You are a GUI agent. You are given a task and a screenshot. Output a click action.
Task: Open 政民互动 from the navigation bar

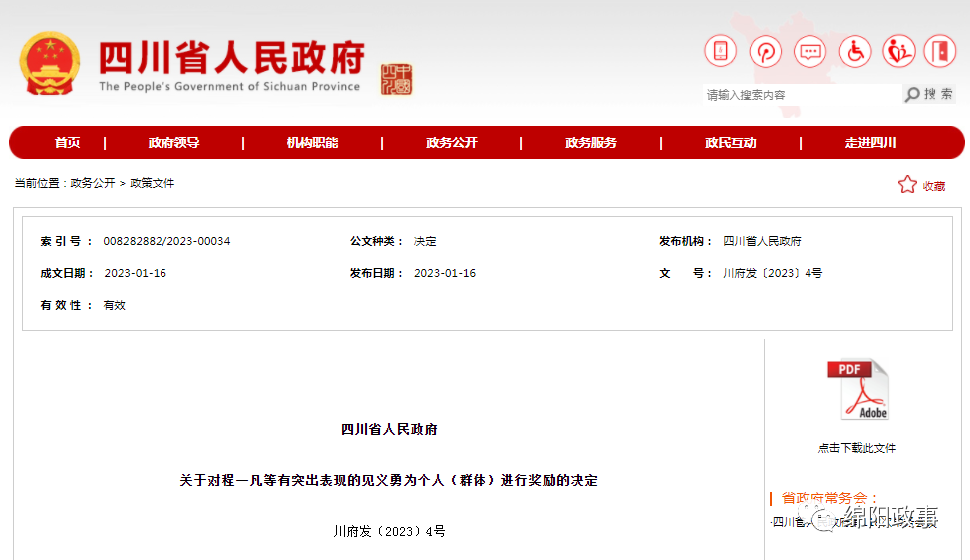tap(731, 142)
